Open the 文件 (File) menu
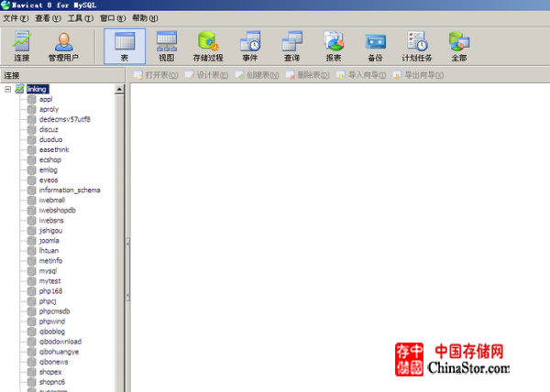The height and width of the screenshot is (392, 550). (x=16, y=18)
